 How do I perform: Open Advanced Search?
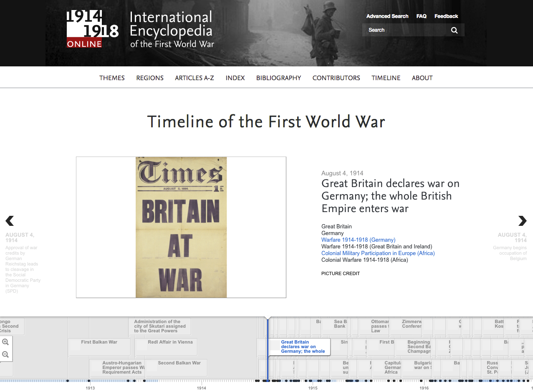pyautogui.click(x=387, y=16)
